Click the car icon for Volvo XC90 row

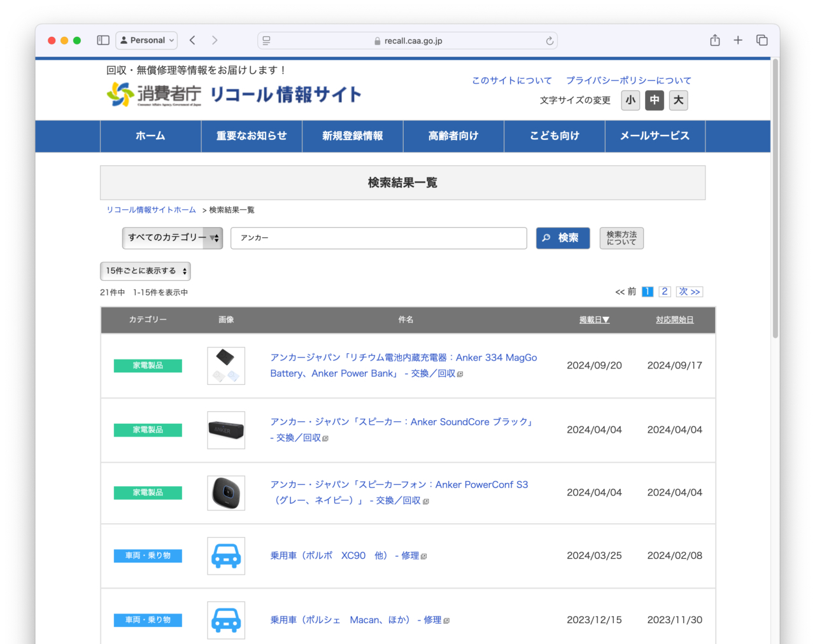point(226,556)
